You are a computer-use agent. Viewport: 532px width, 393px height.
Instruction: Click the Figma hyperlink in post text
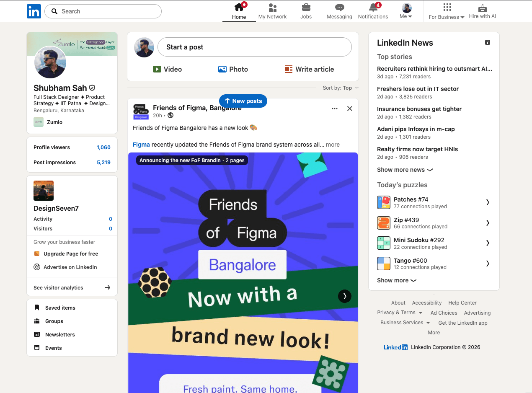[141, 145]
